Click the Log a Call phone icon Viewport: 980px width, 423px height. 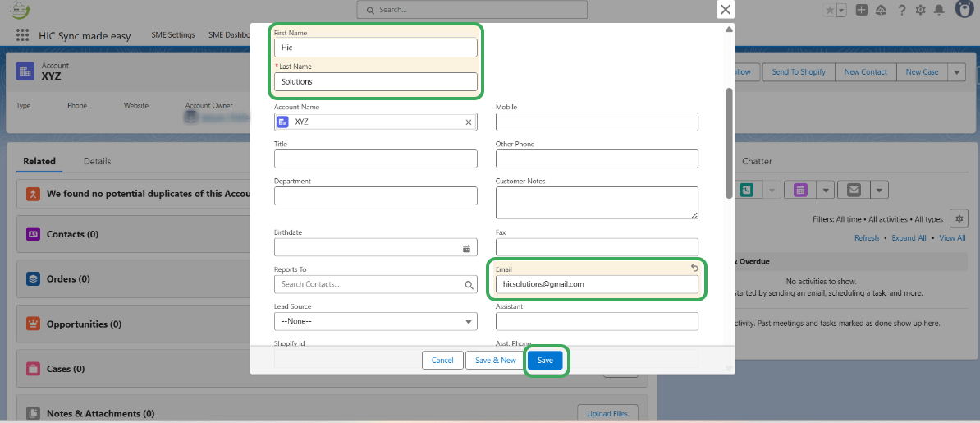click(746, 191)
